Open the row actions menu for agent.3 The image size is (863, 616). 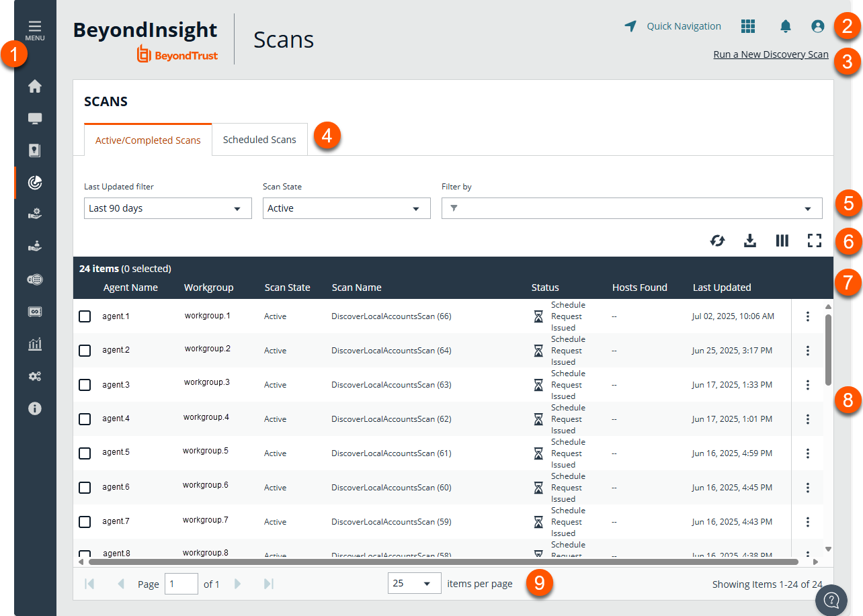(x=808, y=385)
